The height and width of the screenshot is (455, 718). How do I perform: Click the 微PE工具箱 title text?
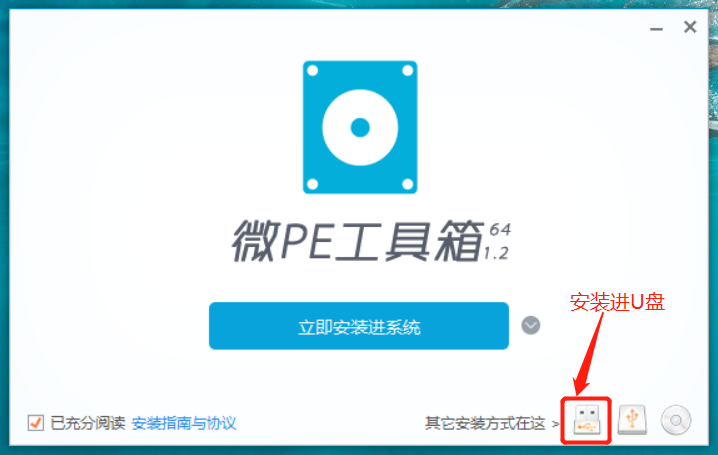click(x=358, y=241)
